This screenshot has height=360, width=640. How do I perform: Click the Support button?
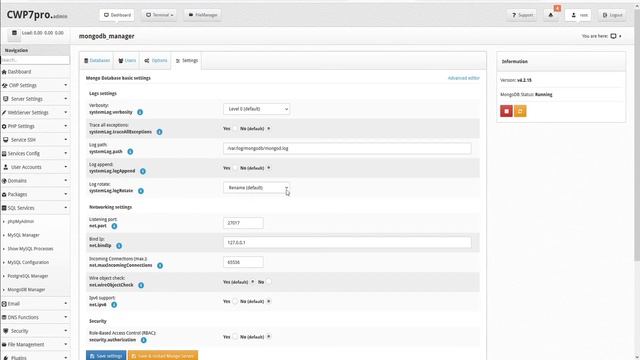pyautogui.click(x=522, y=15)
